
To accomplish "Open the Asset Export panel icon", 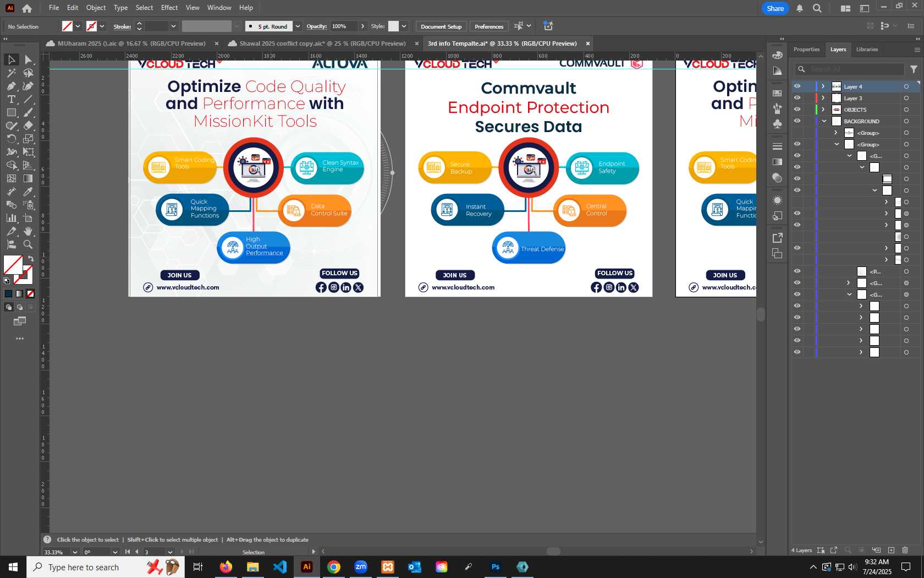I will coord(777,238).
